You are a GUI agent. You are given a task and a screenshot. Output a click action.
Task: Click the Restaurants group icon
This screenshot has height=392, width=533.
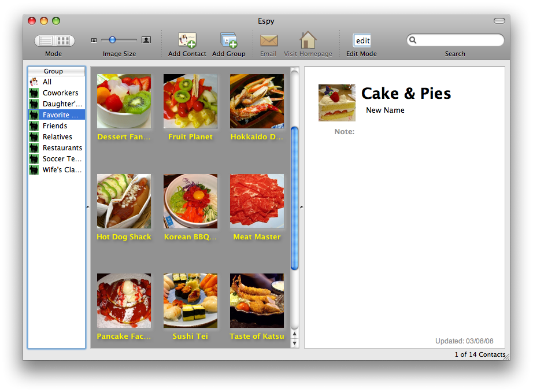[x=34, y=148]
